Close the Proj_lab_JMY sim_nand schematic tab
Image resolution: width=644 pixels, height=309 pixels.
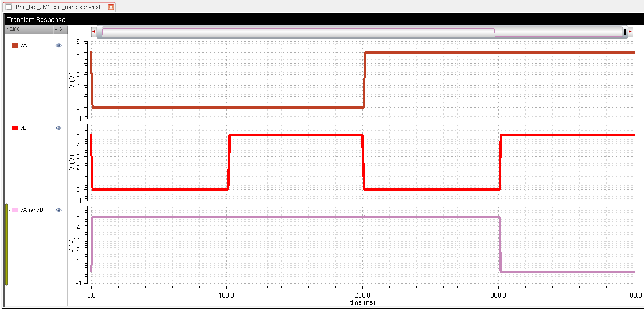tap(111, 7)
